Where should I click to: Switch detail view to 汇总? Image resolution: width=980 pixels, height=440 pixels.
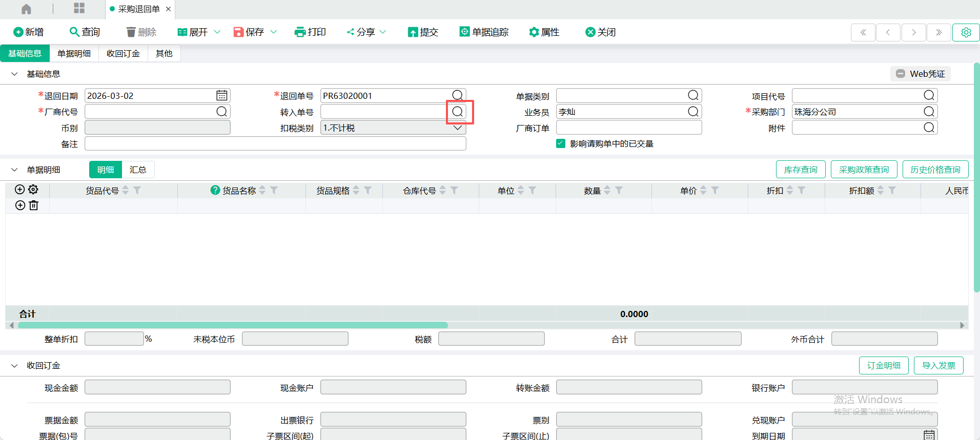(138, 170)
